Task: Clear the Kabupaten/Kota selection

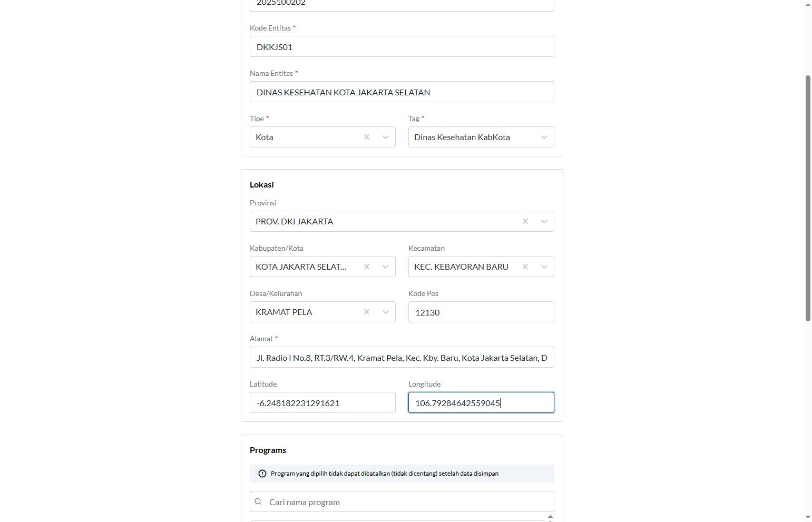Action: (x=367, y=267)
